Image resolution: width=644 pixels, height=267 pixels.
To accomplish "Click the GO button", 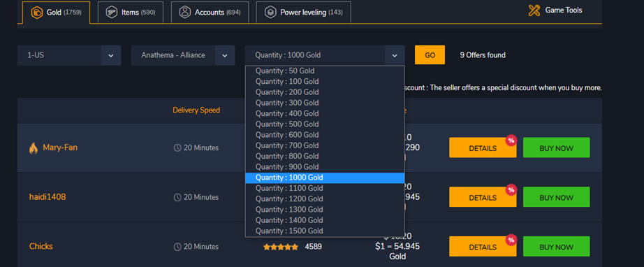I will coord(430,55).
